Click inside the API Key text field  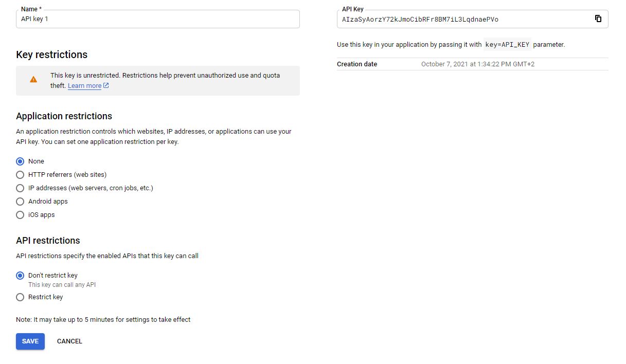[x=463, y=20]
